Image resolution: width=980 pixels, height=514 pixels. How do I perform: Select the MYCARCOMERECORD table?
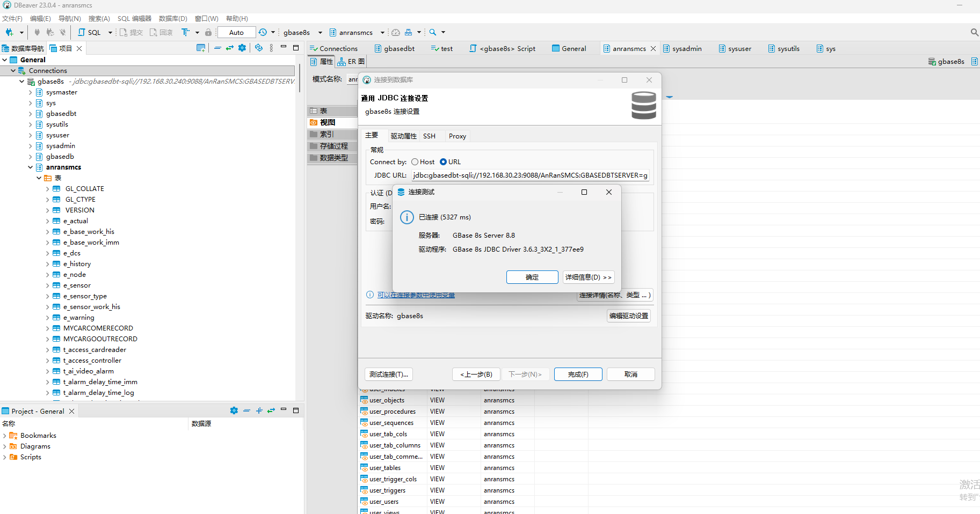coord(98,328)
